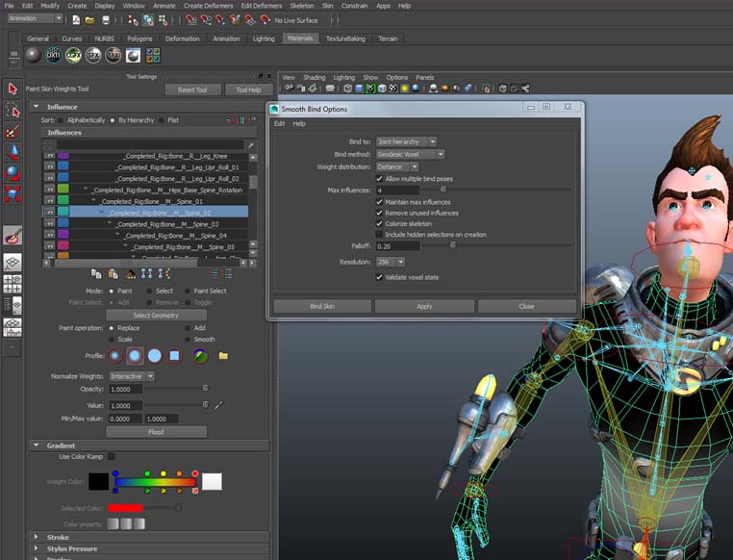
Task: Open Normalize Weights Interactive dropdown
Action: (x=132, y=376)
